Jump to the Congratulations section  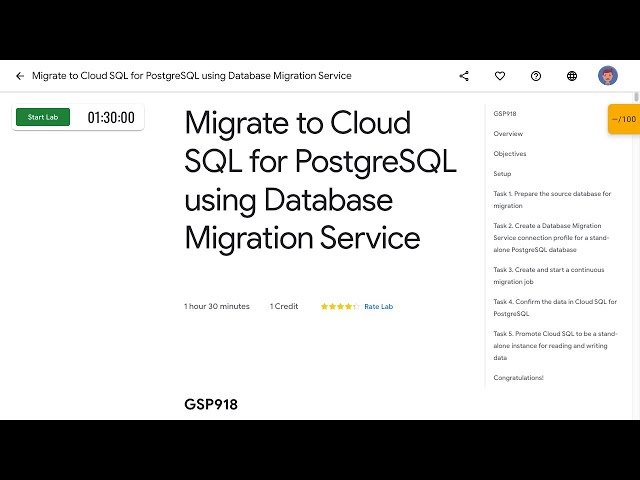[518, 378]
